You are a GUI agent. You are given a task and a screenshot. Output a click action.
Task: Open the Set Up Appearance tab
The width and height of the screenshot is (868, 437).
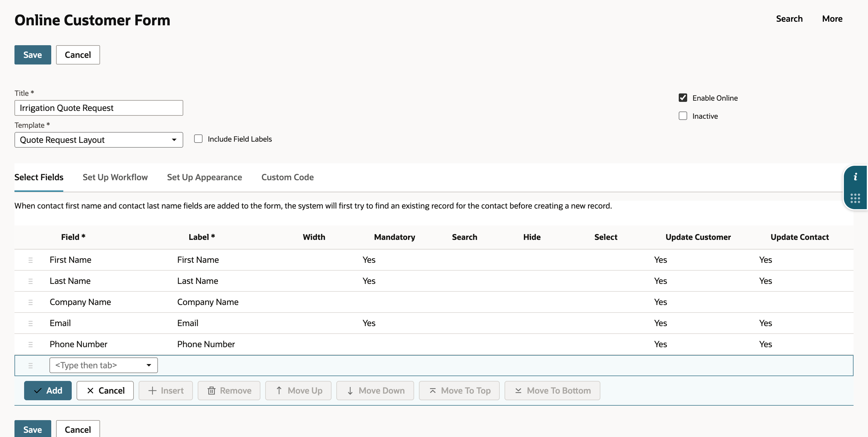(x=205, y=177)
